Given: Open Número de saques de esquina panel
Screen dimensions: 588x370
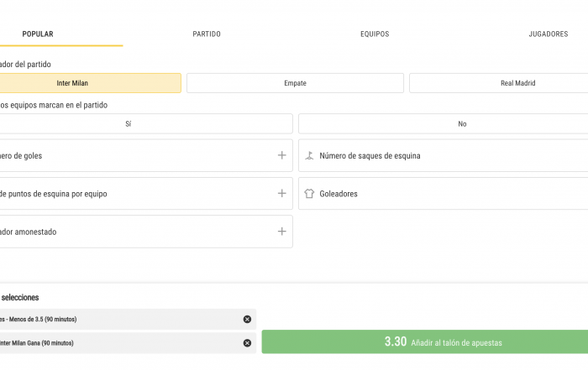Looking at the screenshot, I should 444,155.
